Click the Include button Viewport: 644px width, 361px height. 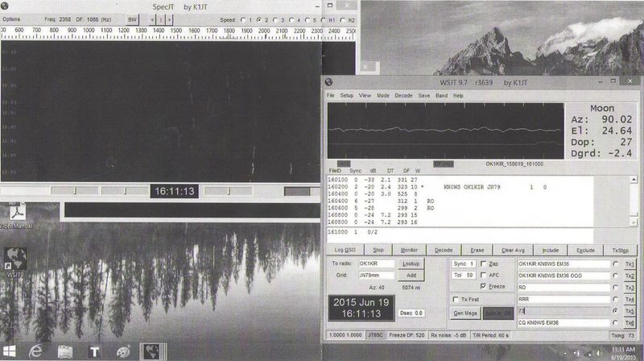(551, 250)
